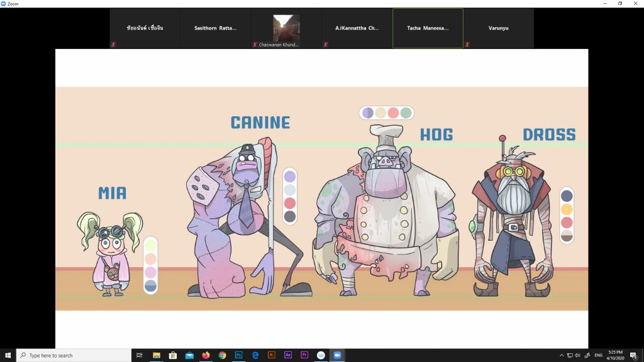Click the Windows Start button
644x362 pixels.
(x=8, y=355)
